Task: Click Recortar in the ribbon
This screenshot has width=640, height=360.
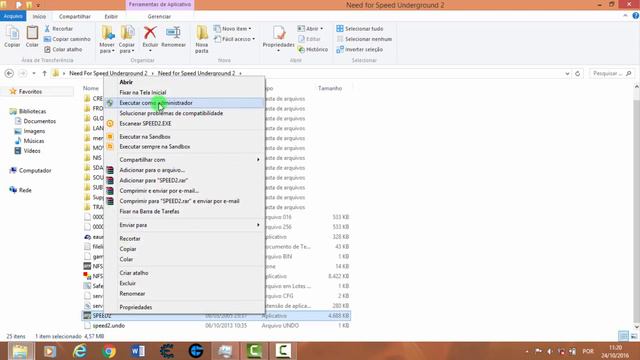Action: (x=58, y=29)
